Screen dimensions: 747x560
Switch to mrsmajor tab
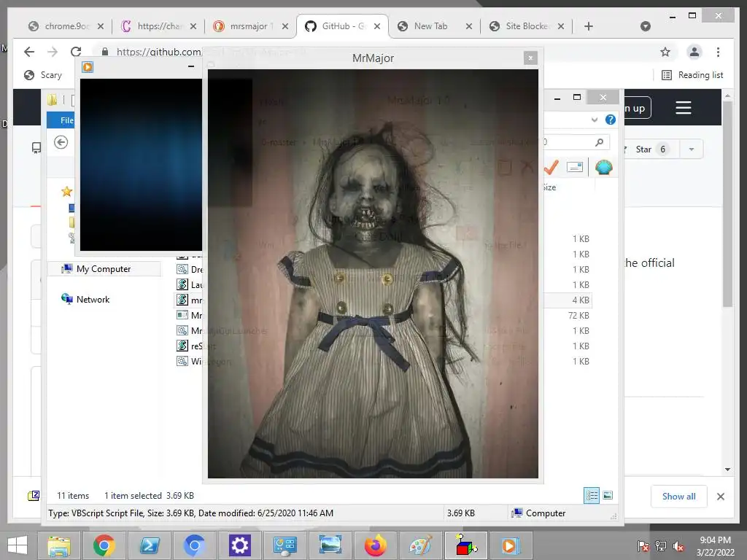click(251, 26)
